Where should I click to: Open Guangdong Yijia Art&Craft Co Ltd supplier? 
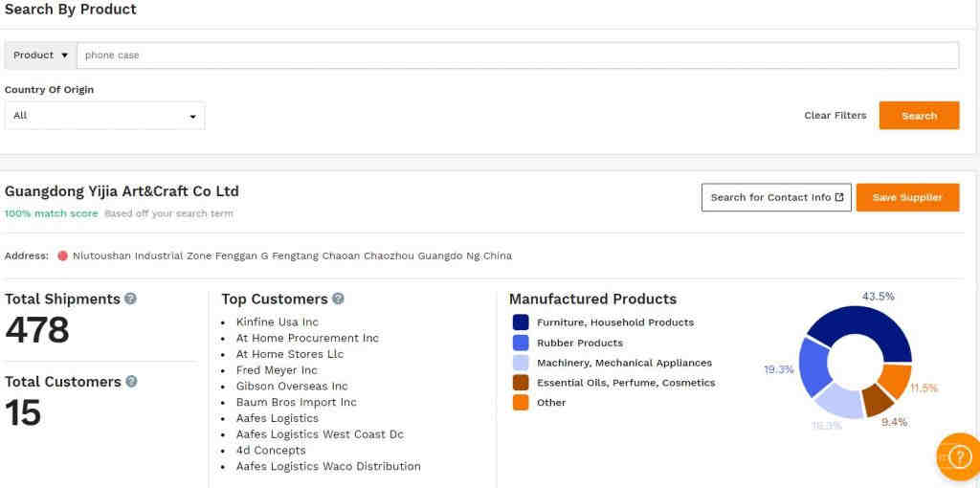point(122,191)
